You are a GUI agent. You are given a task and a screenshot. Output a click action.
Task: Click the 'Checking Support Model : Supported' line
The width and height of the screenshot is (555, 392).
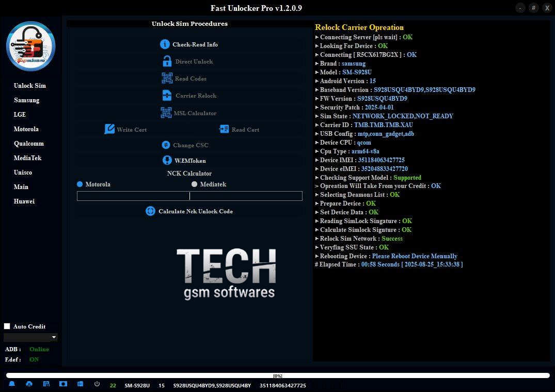(368, 178)
